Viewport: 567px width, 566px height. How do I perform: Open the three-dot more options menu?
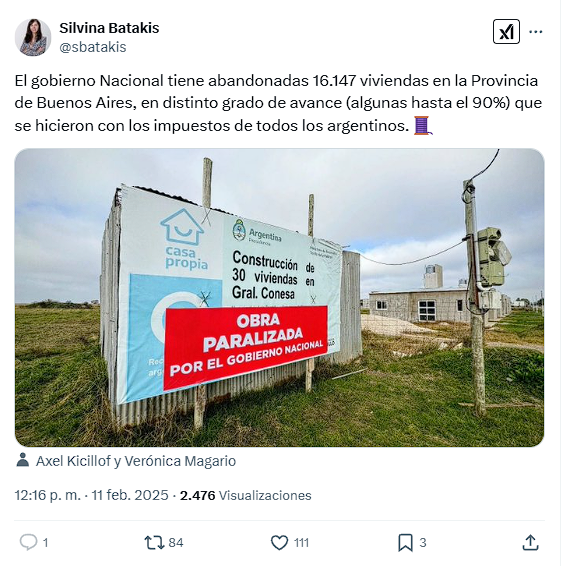click(x=536, y=32)
